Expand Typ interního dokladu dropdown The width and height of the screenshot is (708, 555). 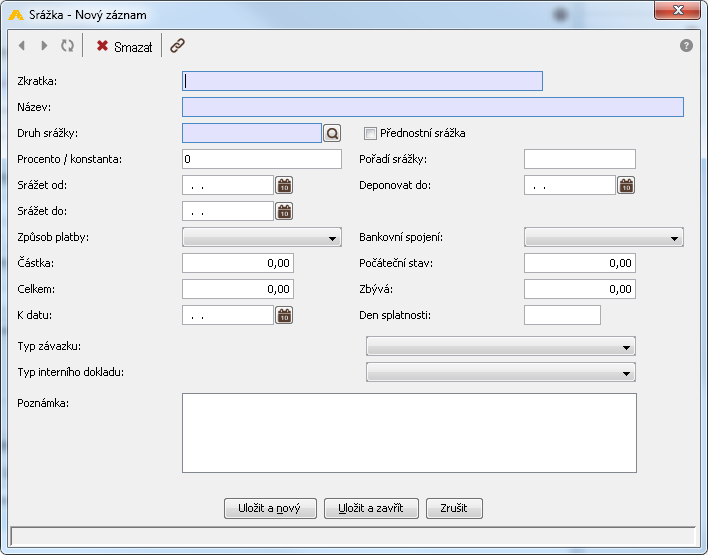click(x=501, y=373)
